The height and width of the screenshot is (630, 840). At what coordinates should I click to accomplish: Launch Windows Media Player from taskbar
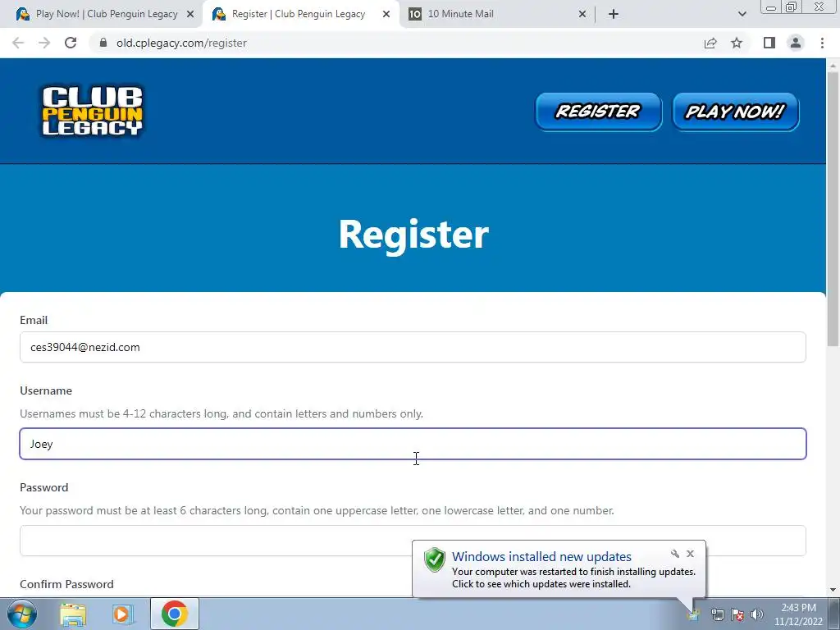pyautogui.click(x=123, y=614)
